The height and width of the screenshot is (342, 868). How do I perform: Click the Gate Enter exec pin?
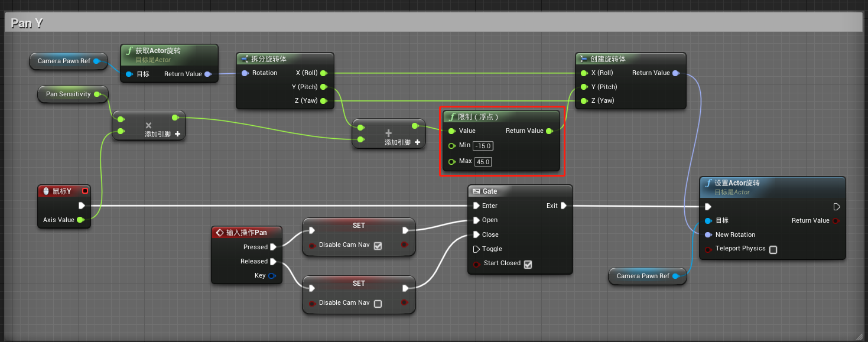[476, 206]
